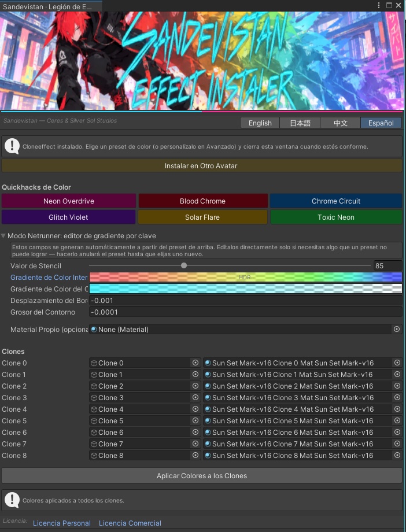406x532 pixels.
Task: Open material picker for Clone 0 Mat
Action: tap(397, 363)
